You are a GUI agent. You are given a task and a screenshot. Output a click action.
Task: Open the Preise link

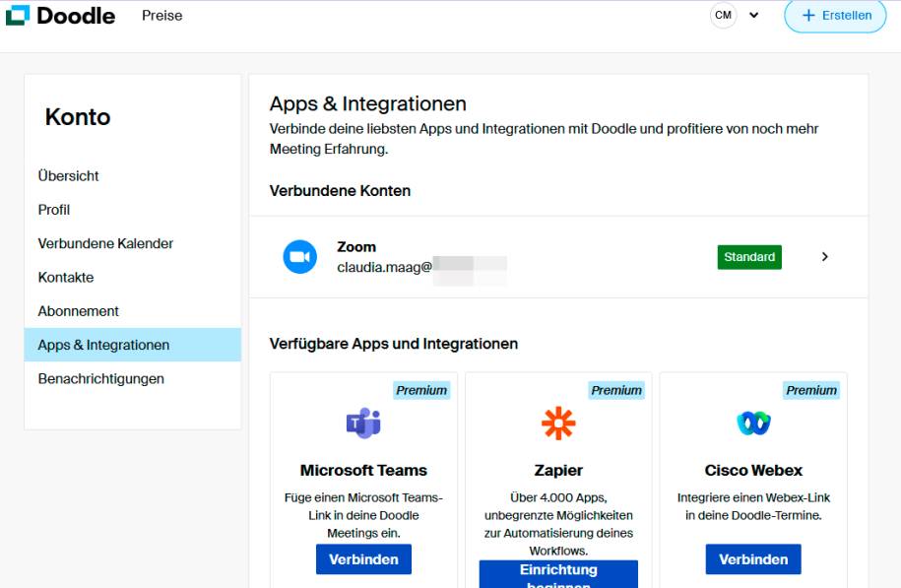(162, 16)
